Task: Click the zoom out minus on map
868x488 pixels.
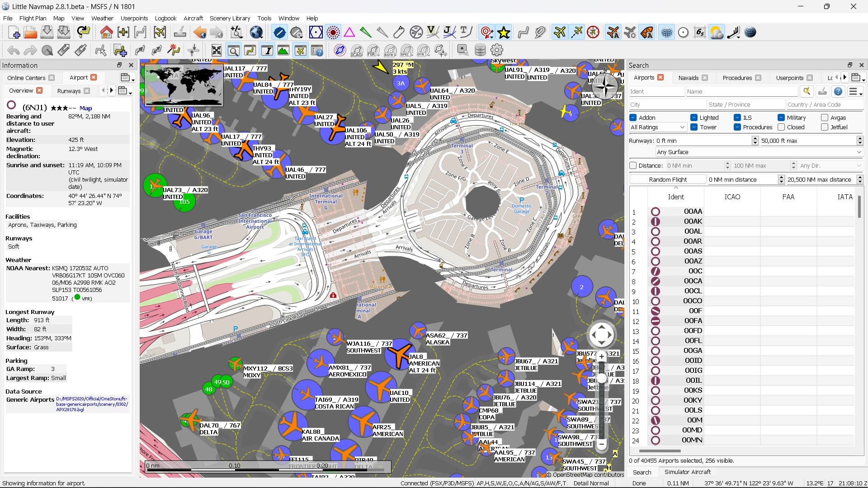Action: (601, 444)
